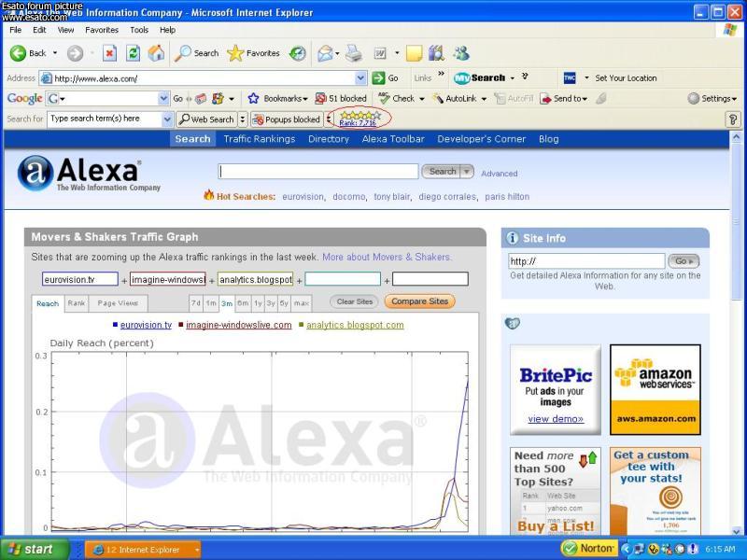
Task: Open the Search magnifier in IE toolbar
Action: (x=196, y=53)
